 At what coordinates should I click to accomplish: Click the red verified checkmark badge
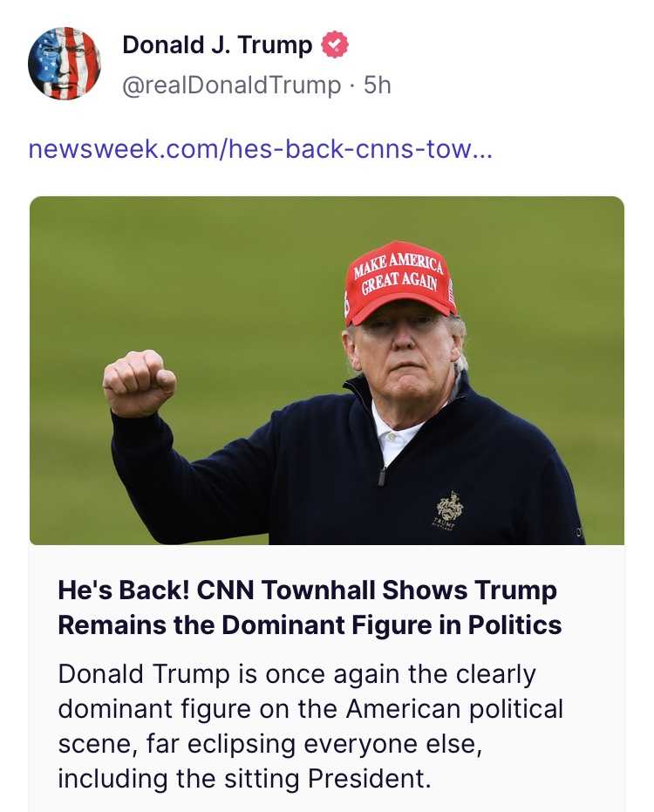[335, 45]
